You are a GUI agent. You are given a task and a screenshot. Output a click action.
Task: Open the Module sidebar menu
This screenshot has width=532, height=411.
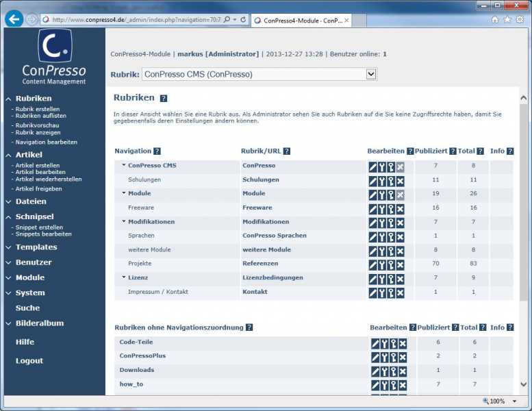click(x=30, y=277)
